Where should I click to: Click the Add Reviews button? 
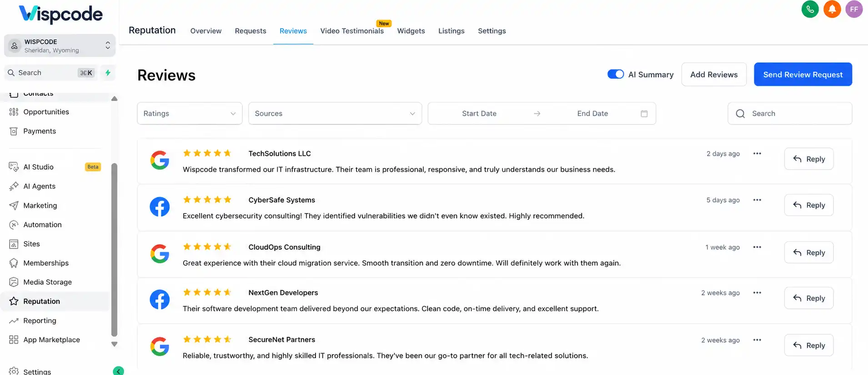click(714, 75)
